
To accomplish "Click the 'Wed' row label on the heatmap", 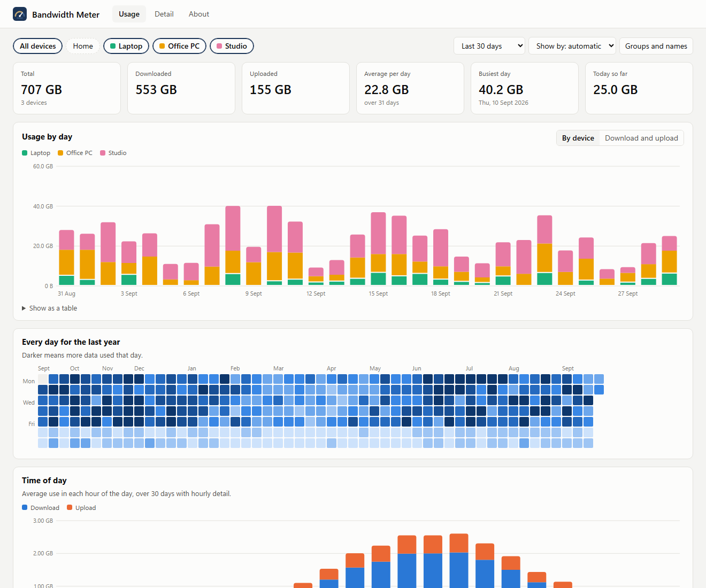I will click(x=29, y=403).
